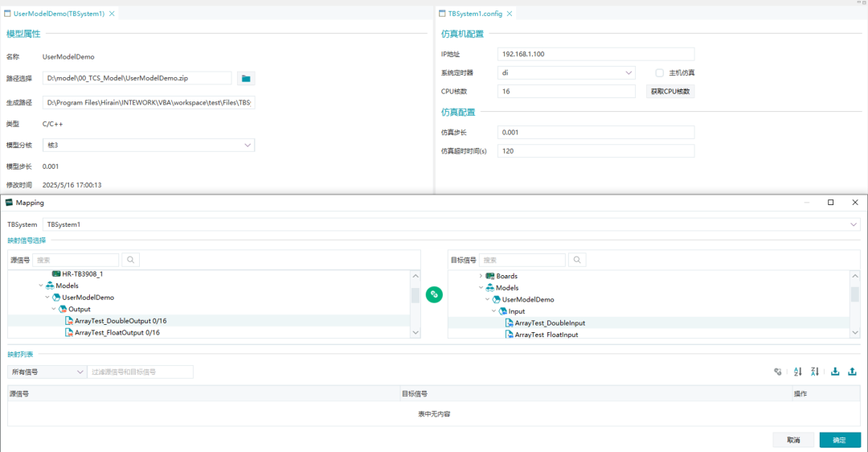Close the TBSystem1.config tab
This screenshot has height=452, width=868.
click(x=510, y=14)
